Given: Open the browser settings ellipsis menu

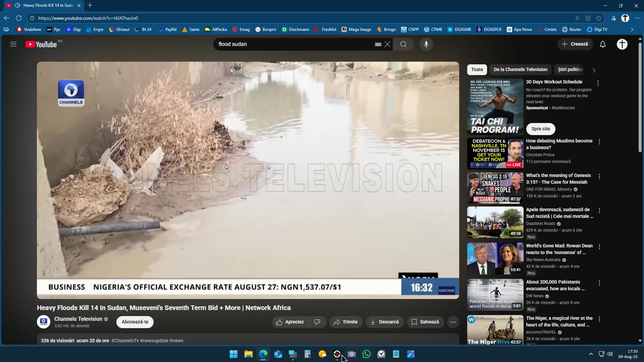Looking at the screenshot, I should (637, 18).
